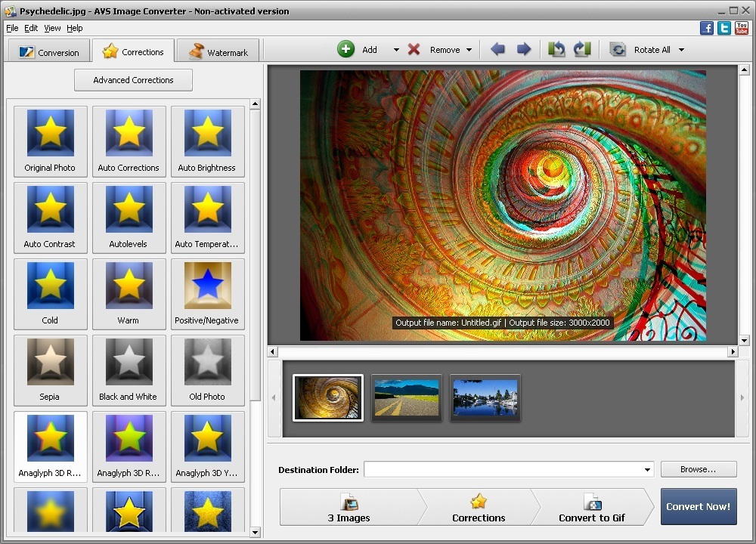
Task: Apply the Positive/Negative correction
Action: [207, 293]
